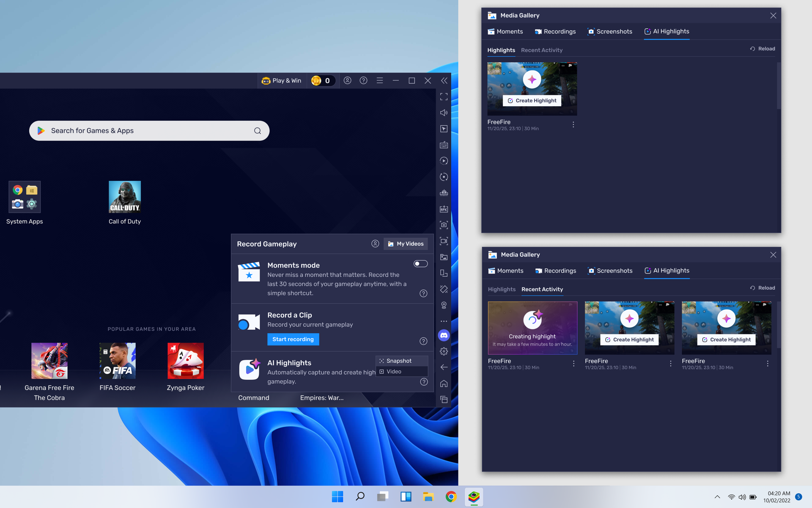Open Play & Win
This screenshot has width=812, height=508.
[282, 80]
